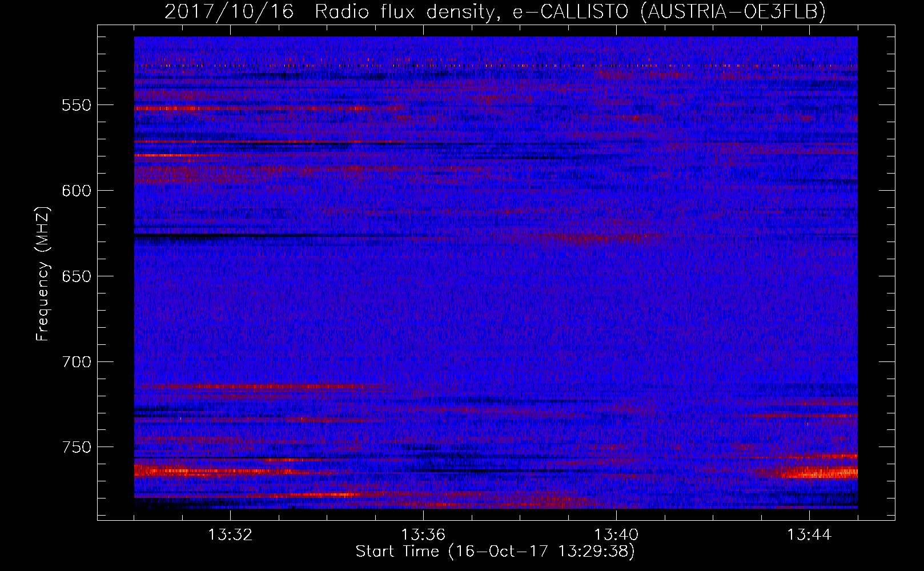Image resolution: width=924 pixels, height=571 pixels.
Task: Click the station name '(AUSTRIA-OE3FLB)'
Action: [734, 12]
